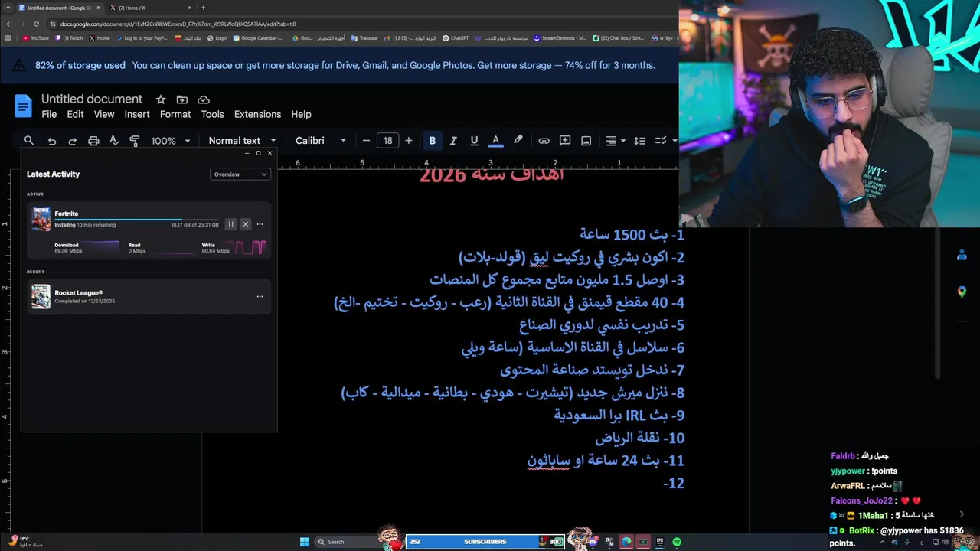980x551 pixels.
Task: Reload the browser page
Action: click(x=36, y=24)
